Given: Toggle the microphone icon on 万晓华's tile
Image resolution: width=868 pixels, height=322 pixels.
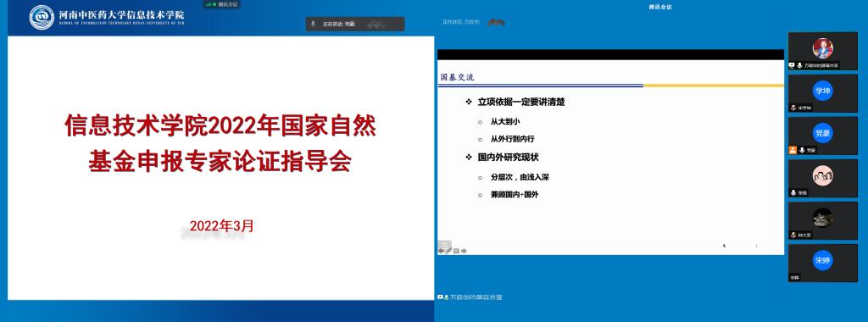Looking at the screenshot, I should pos(799,65).
